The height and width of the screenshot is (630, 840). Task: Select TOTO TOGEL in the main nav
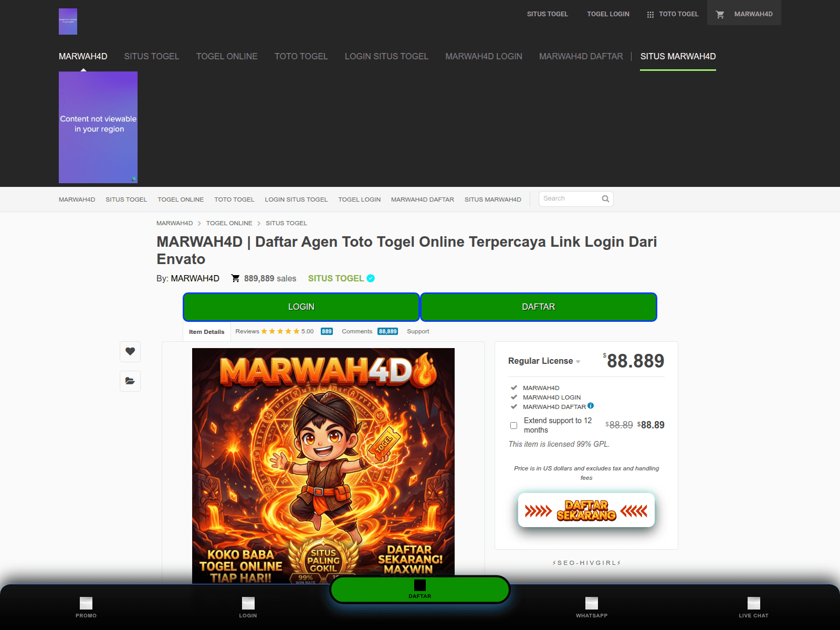(301, 56)
